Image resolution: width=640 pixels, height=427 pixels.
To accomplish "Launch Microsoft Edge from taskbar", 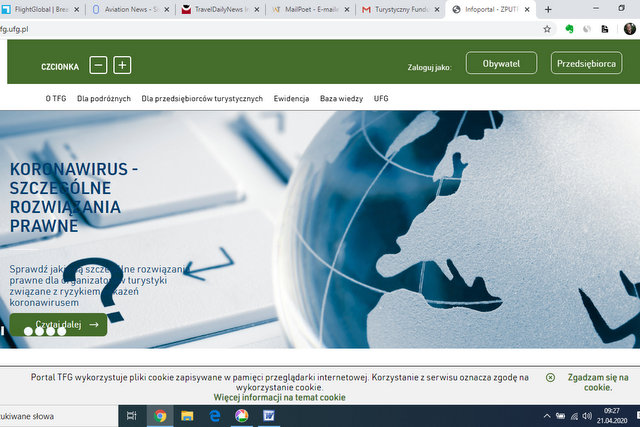I will point(214,415).
